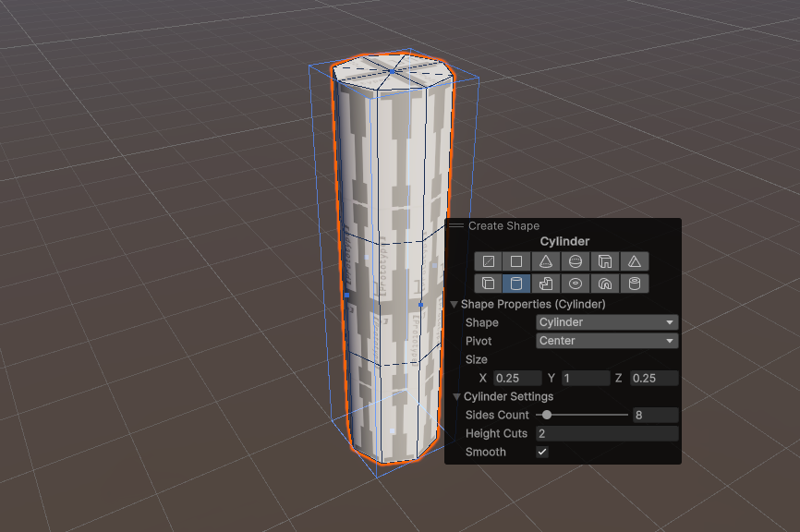Select the flat square Sprite shape icon
The width and height of the screenshot is (800, 532).
tap(516, 261)
